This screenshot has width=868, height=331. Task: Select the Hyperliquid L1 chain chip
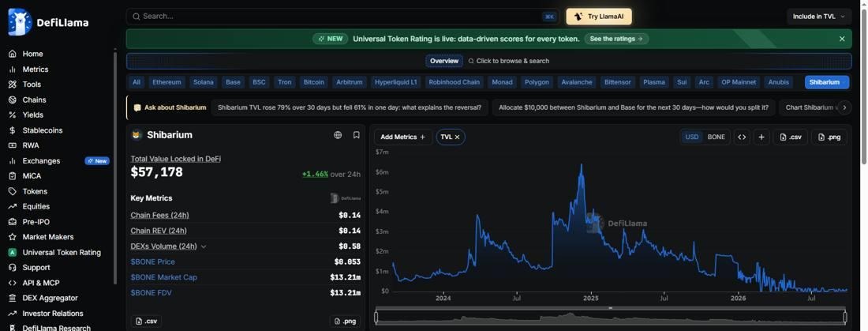[396, 82]
